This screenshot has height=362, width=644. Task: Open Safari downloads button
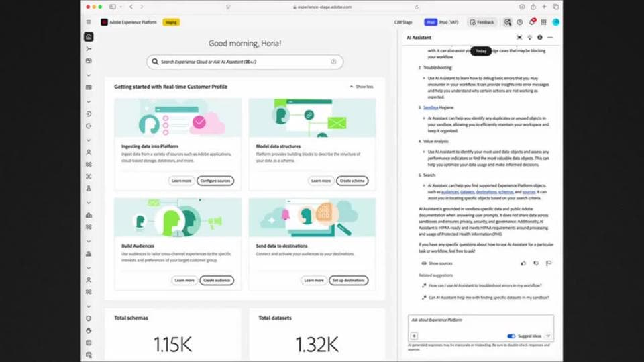(522, 7)
